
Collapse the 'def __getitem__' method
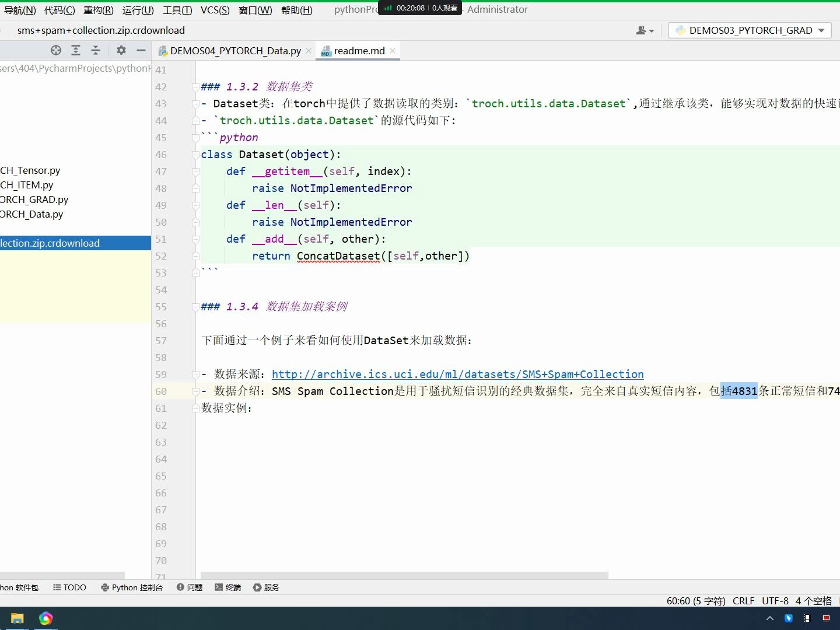196,171
